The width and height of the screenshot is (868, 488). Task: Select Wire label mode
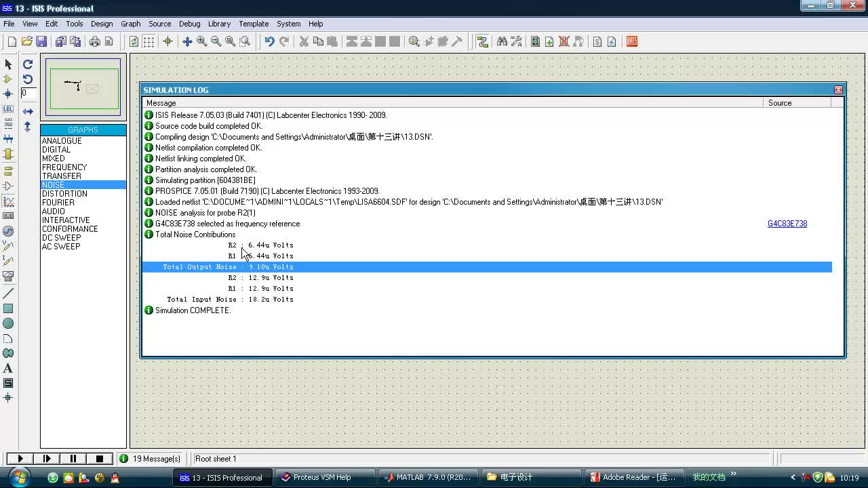click(8, 108)
